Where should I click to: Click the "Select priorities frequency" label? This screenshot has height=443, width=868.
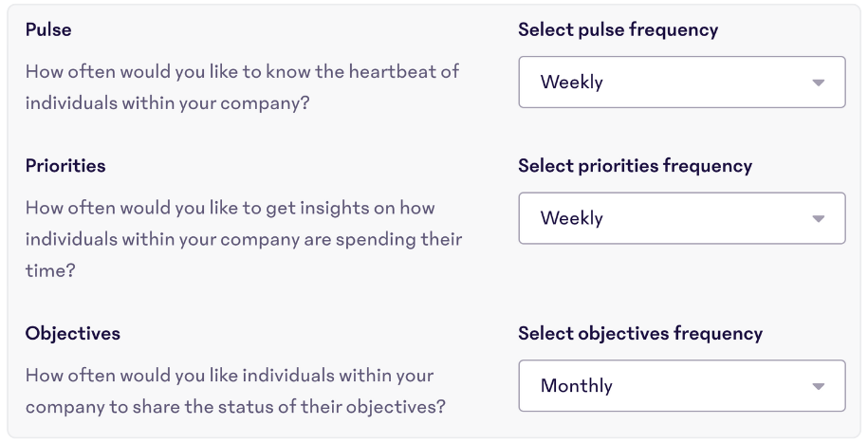tap(635, 166)
